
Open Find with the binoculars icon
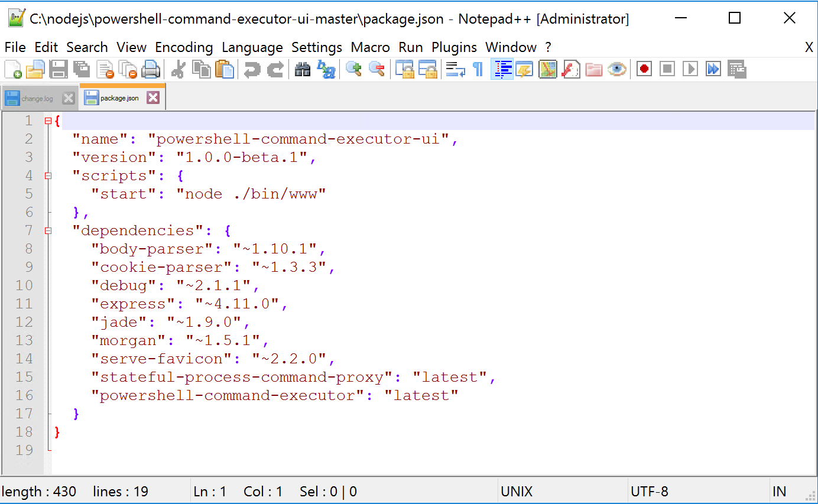click(x=303, y=69)
